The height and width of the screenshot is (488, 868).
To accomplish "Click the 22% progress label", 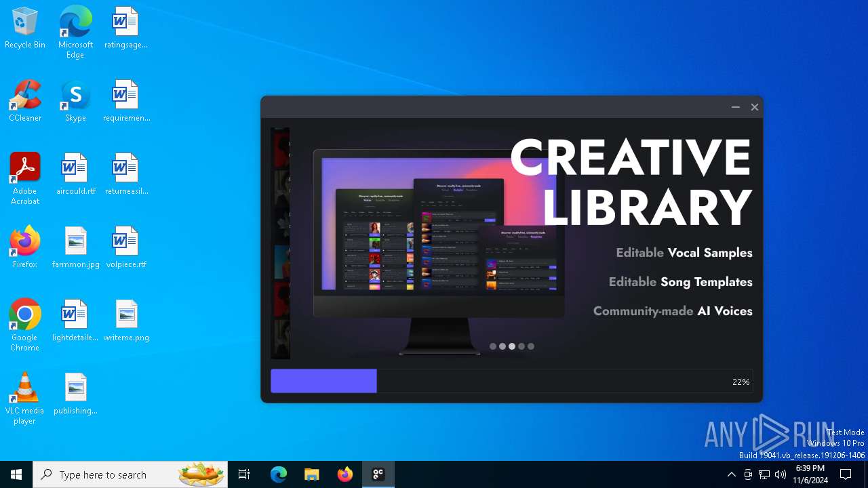I will pos(741,382).
